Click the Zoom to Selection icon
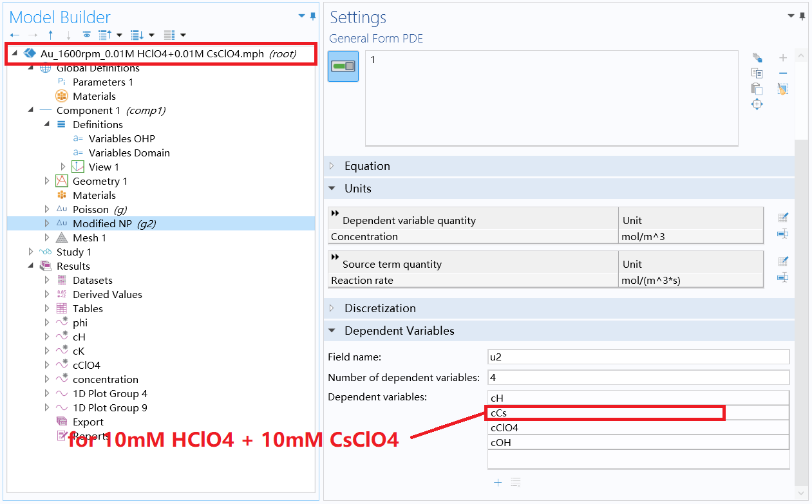Image resolution: width=812 pixels, height=504 pixels. point(757,104)
